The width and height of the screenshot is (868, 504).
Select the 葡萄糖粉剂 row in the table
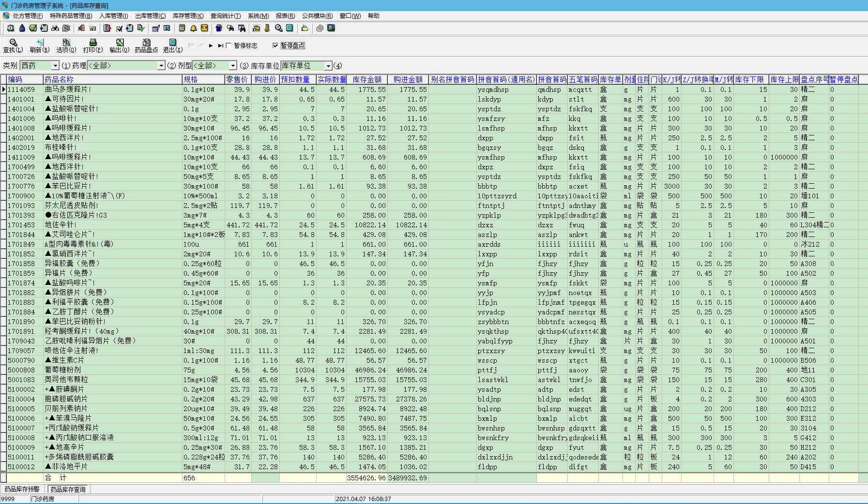[x=63, y=370]
